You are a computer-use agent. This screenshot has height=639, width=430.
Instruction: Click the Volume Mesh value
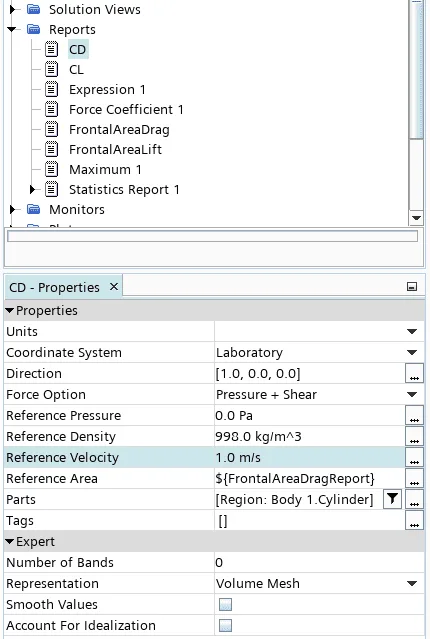pyautogui.click(x=258, y=584)
